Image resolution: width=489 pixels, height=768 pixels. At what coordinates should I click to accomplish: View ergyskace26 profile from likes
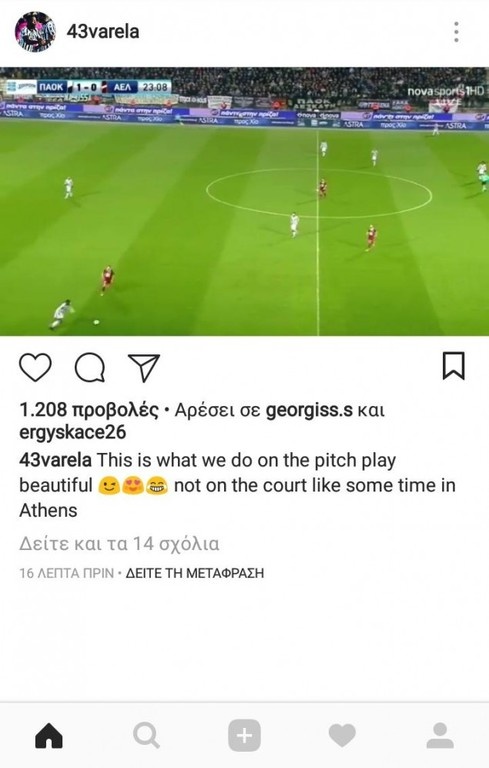(x=73, y=432)
